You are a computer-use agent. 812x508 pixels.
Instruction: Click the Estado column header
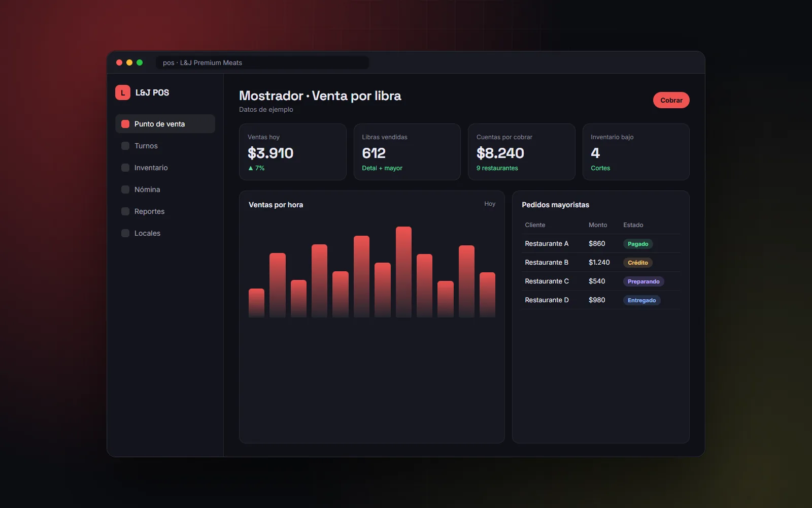pyautogui.click(x=633, y=225)
